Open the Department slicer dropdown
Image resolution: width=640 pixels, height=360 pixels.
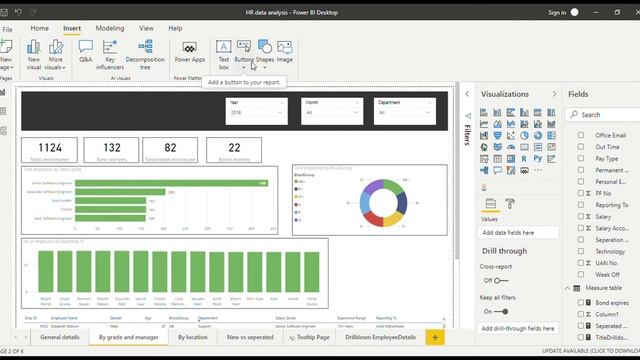point(428,113)
